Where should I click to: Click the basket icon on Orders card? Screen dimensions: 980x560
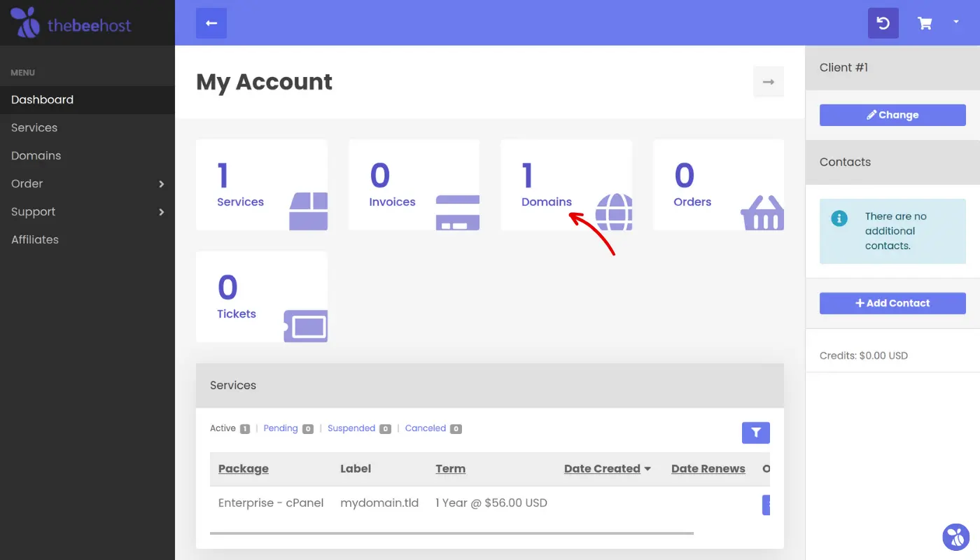[x=762, y=213]
